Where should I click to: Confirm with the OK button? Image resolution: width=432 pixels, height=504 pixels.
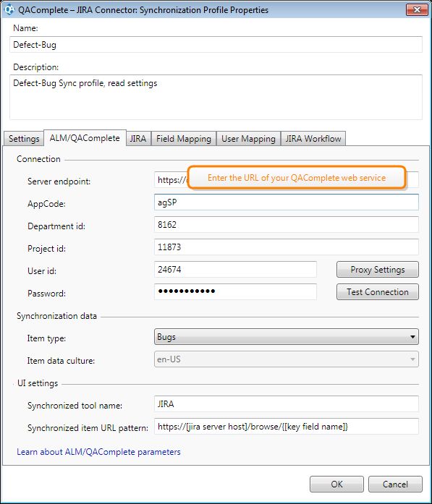[336, 484]
